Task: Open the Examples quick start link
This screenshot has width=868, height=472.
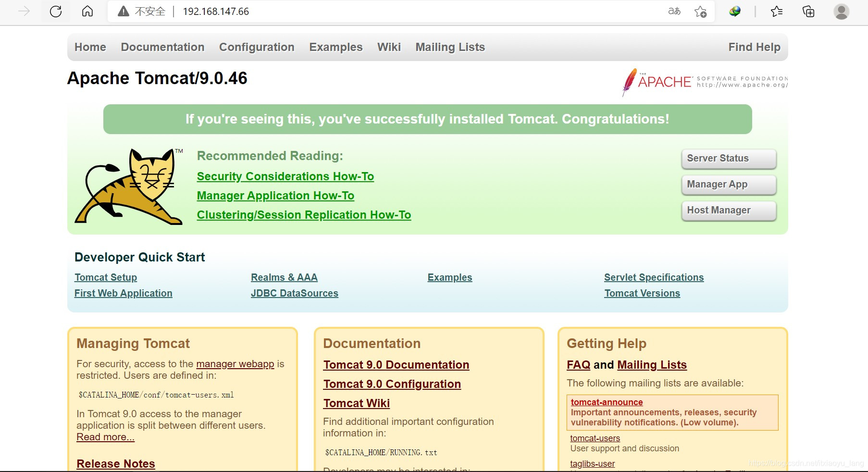Action: click(450, 277)
